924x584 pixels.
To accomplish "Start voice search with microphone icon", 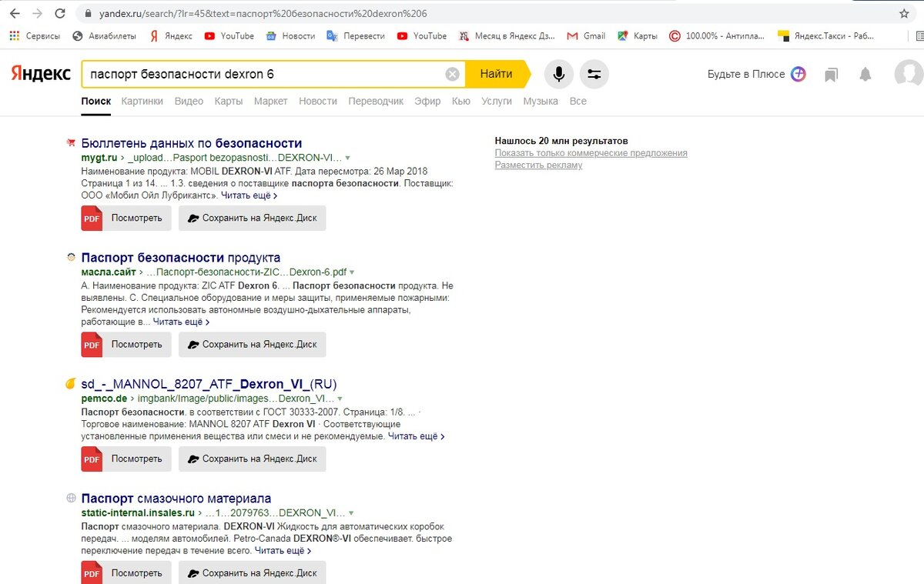I will point(559,74).
